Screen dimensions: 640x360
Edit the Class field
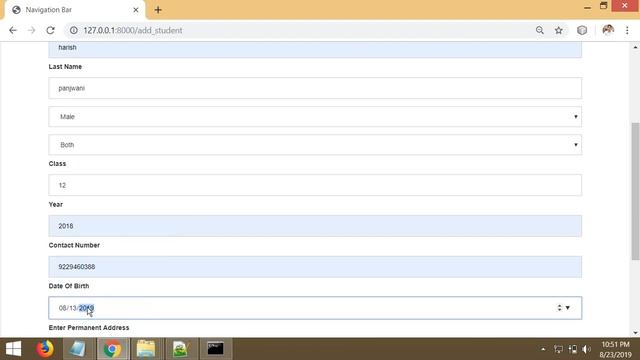[x=315, y=185]
